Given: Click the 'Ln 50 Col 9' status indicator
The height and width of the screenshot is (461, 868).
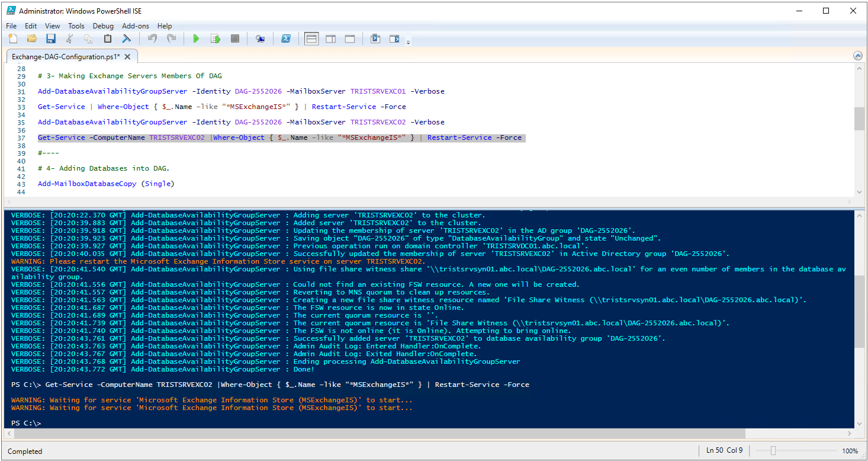Looking at the screenshot, I should pyautogui.click(x=725, y=450).
